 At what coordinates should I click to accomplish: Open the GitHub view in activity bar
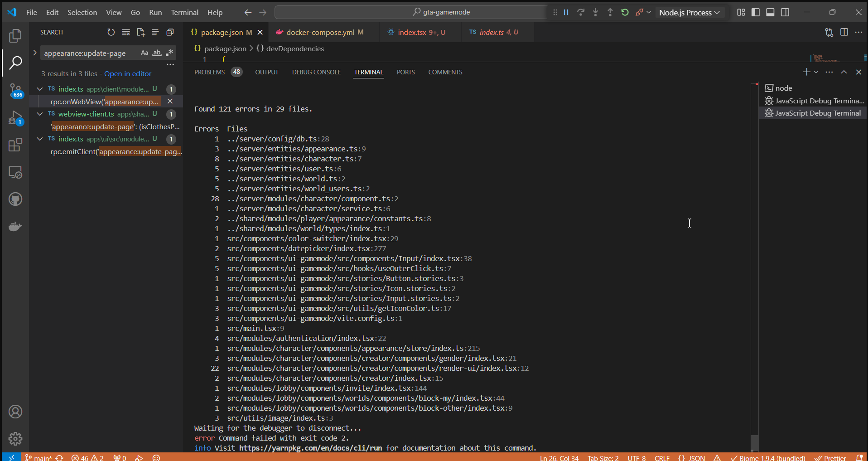[15, 199]
